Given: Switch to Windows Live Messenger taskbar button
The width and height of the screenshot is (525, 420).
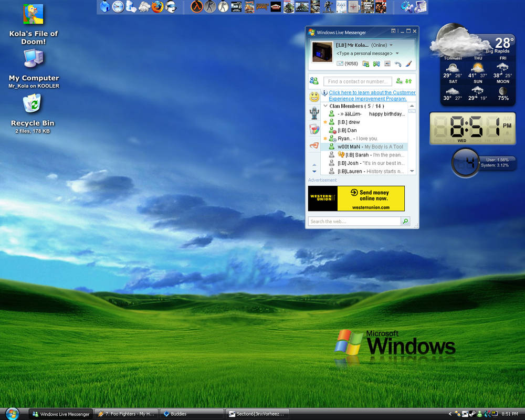Looking at the screenshot, I should (61, 414).
